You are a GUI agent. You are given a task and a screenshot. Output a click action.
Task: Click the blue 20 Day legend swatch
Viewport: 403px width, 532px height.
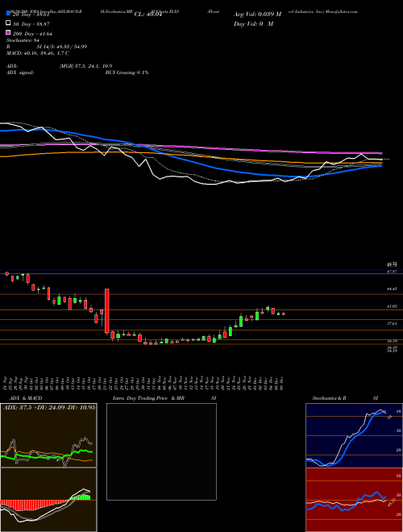coord(8,14)
